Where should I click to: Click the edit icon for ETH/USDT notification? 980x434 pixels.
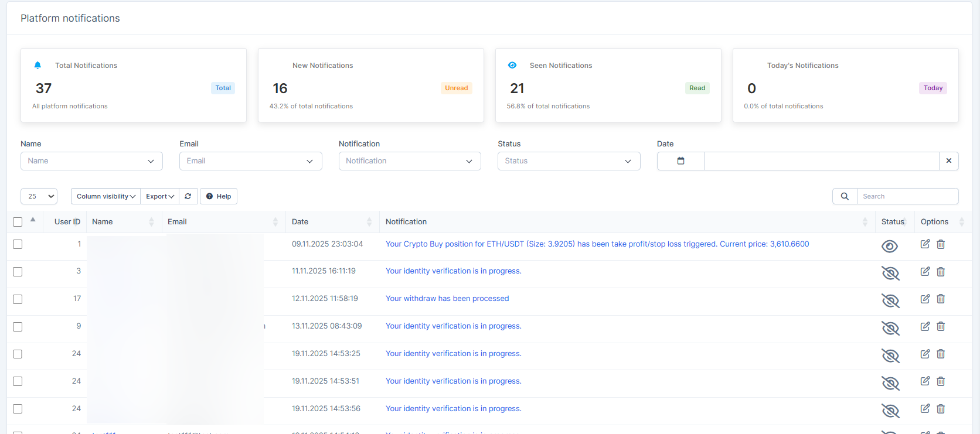pos(925,244)
